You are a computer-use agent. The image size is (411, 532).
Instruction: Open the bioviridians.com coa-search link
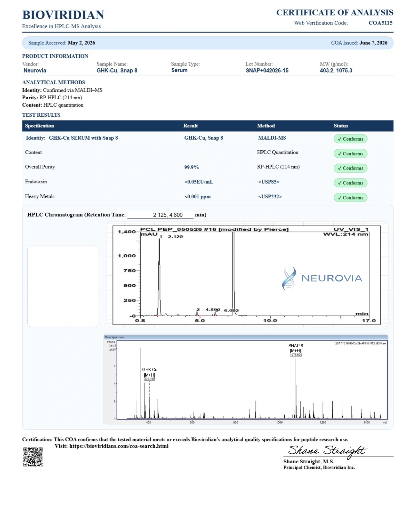[119, 446]
